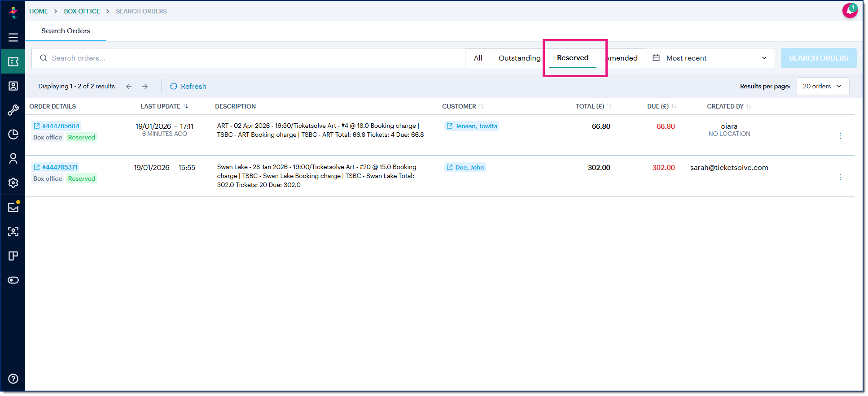Click the Ticketsolve logo in top corner

click(13, 12)
